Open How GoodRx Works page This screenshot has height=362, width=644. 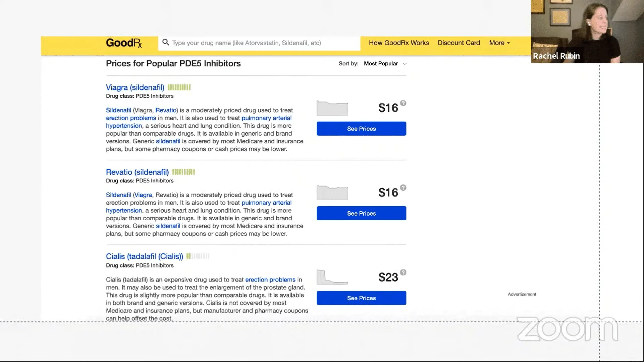tap(399, 43)
